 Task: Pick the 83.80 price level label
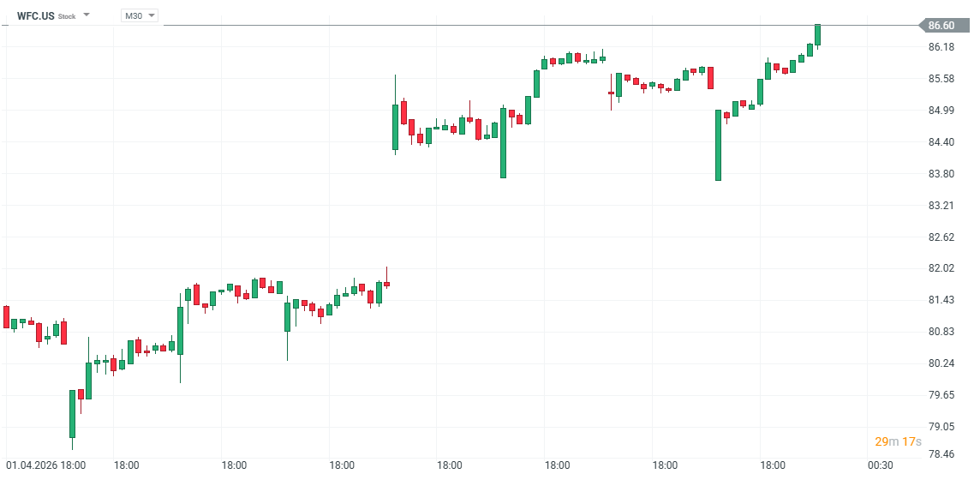pos(941,174)
